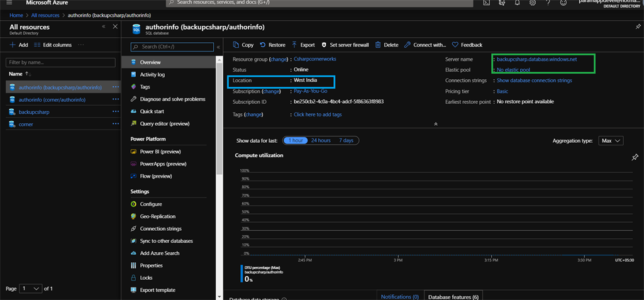Click the Delete trash icon
Screen dimensions: 644x300
(378, 45)
